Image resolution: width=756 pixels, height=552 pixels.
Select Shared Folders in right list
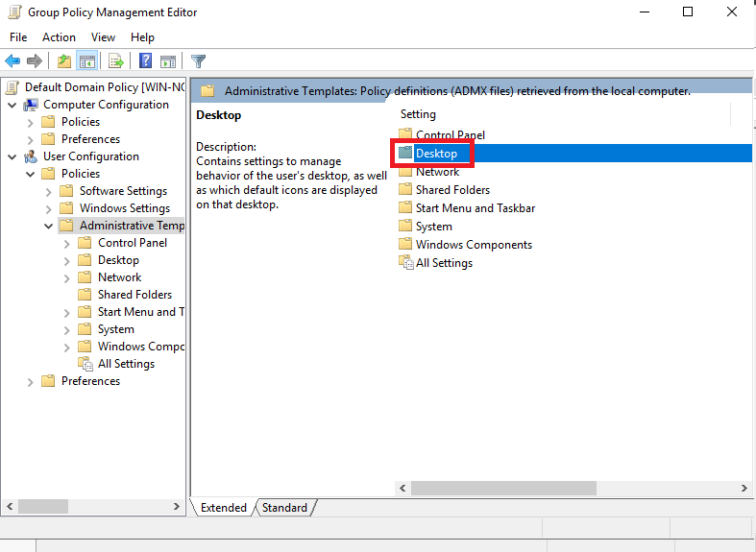coord(452,190)
